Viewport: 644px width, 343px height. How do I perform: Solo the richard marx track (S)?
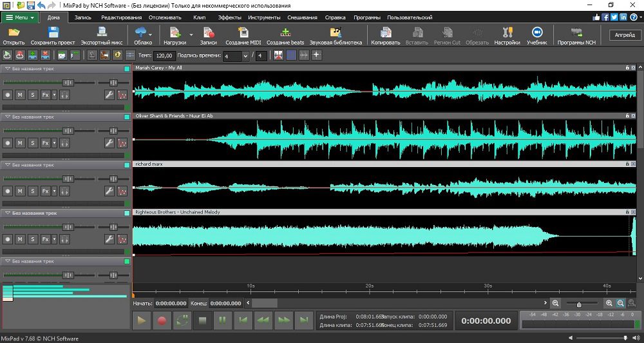[32, 191]
